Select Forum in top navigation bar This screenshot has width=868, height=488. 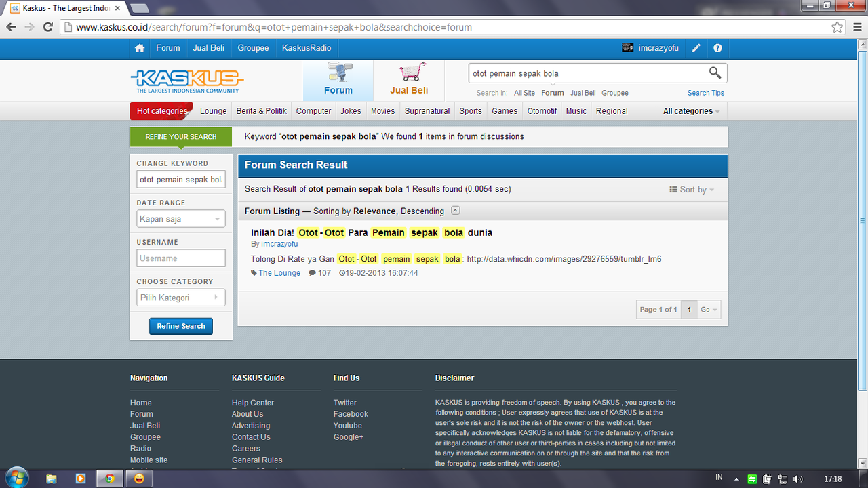tap(167, 48)
